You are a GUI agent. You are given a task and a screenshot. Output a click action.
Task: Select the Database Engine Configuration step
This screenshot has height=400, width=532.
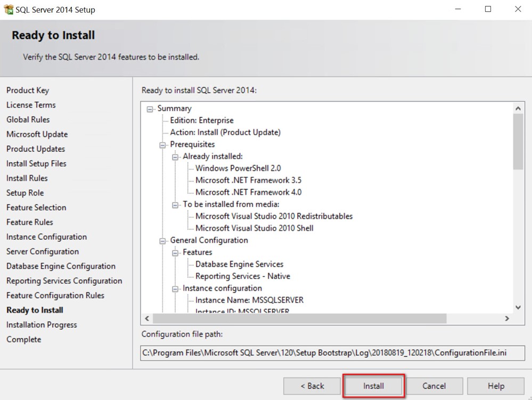point(61,266)
